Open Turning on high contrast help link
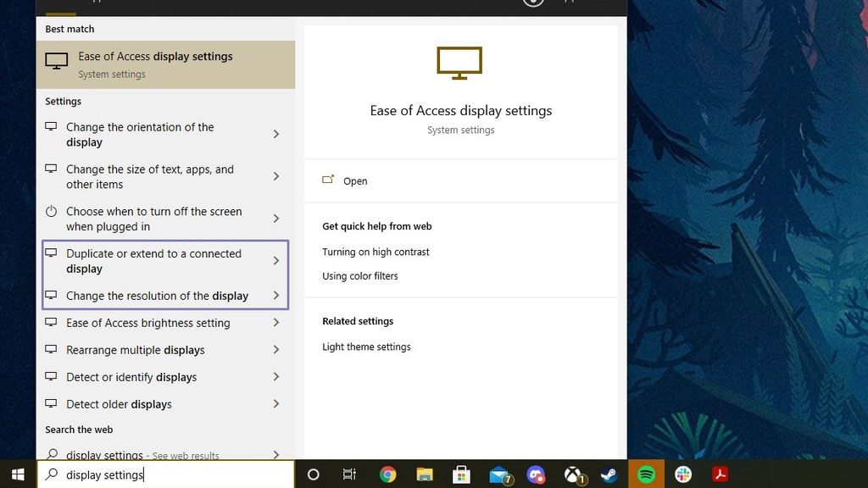Screen dimensions: 868x488 pos(376,252)
